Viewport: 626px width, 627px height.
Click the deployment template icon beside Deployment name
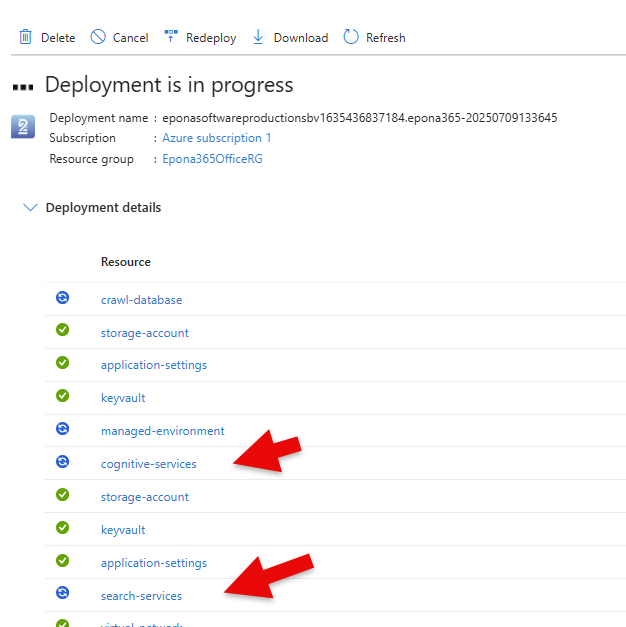coord(23,126)
